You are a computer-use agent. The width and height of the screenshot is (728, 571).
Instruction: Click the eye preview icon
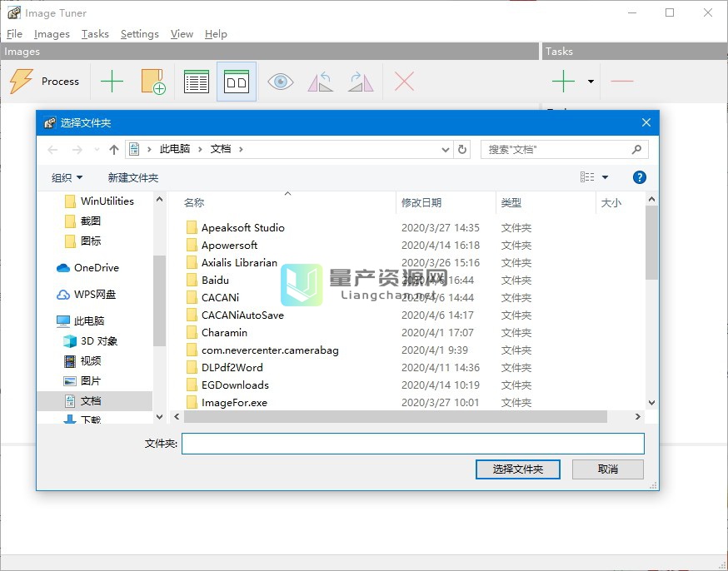281,82
